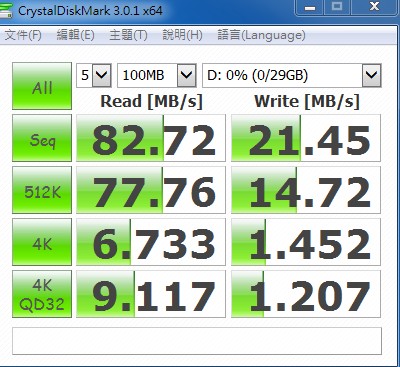Start the 4K QD32 benchmark test
400x367 pixels.
pos(42,294)
